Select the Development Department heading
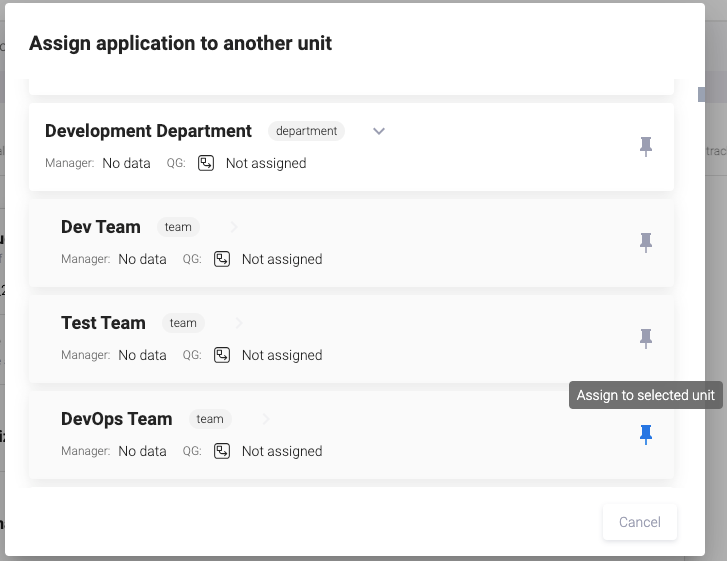 coord(148,131)
